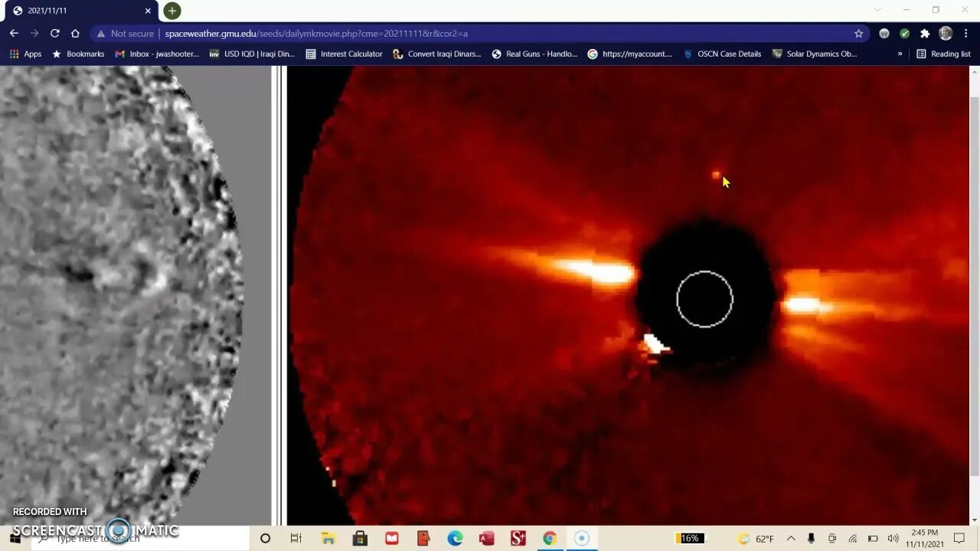This screenshot has height=551, width=980.
Task: Launch Microsoft Edge from the taskbar
Action: (x=455, y=538)
